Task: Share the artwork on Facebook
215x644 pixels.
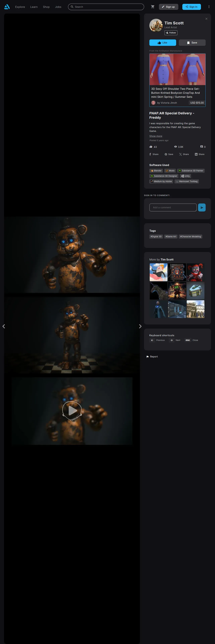Action: pos(154,154)
